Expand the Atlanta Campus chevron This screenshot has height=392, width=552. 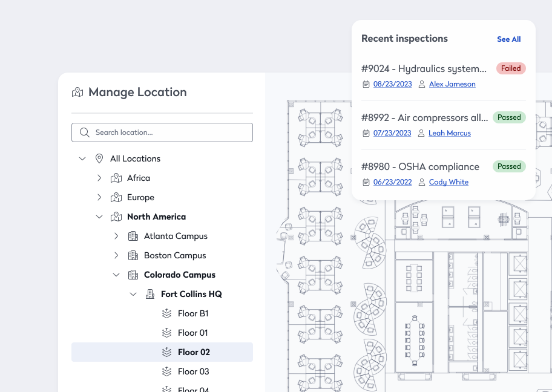click(116, 236)
